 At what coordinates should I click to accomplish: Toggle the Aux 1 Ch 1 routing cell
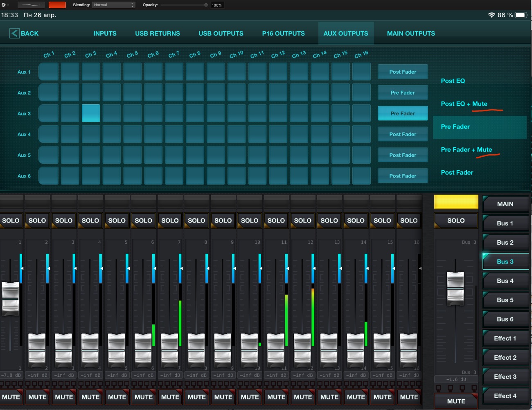tap(49, 72)
